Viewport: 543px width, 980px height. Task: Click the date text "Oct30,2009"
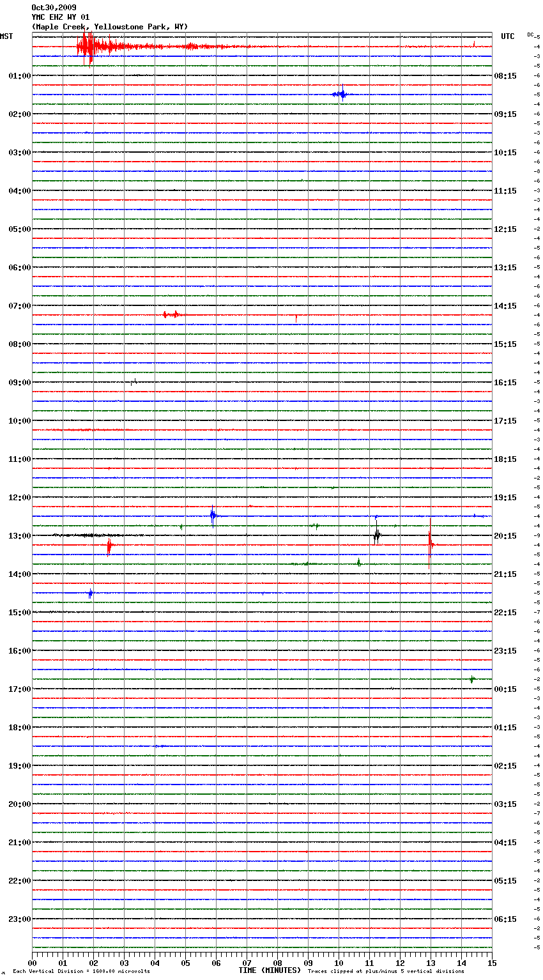pos(54,8)
